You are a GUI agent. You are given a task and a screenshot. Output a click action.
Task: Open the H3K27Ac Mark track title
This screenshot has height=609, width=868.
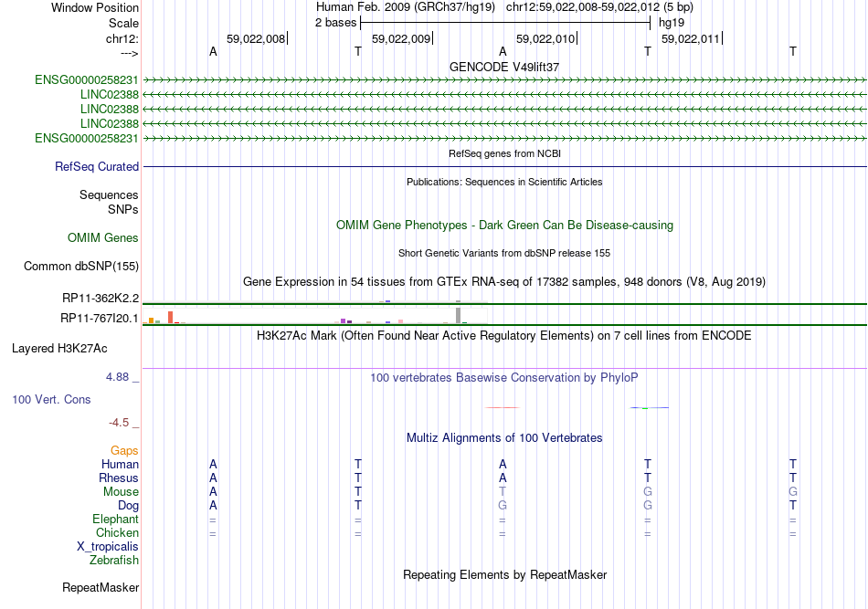504,335
